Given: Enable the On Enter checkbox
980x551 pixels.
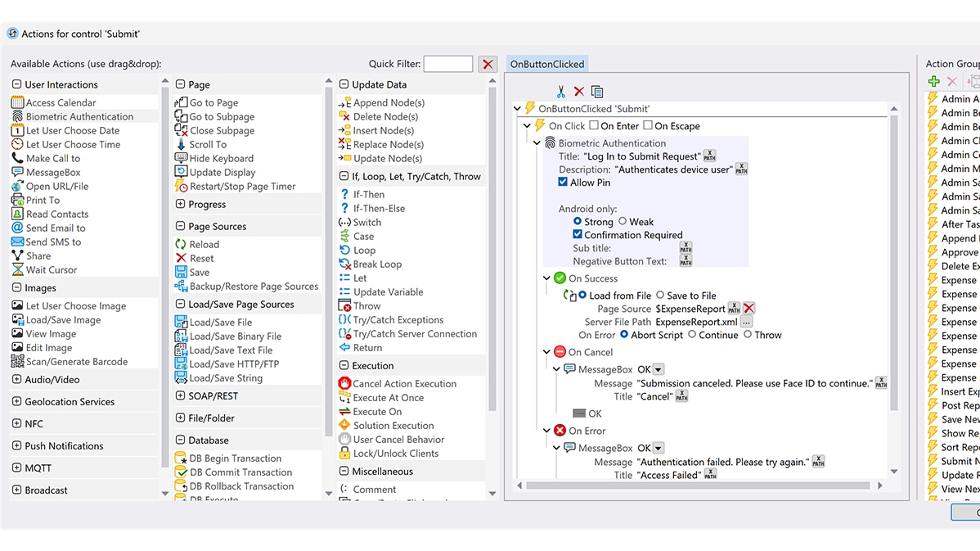Looking at the screenshot, I should pos(594,126).
